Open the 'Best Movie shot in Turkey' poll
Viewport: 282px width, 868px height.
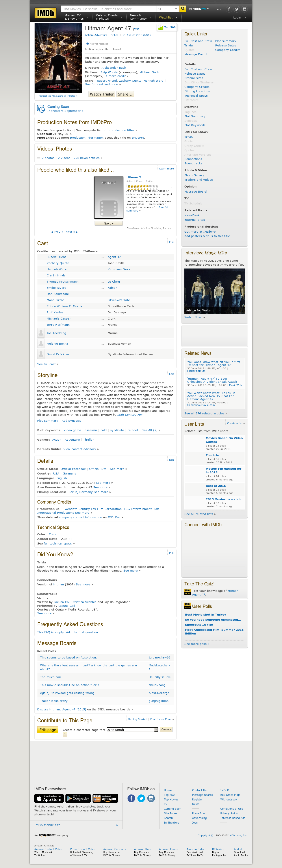point(205,615)
